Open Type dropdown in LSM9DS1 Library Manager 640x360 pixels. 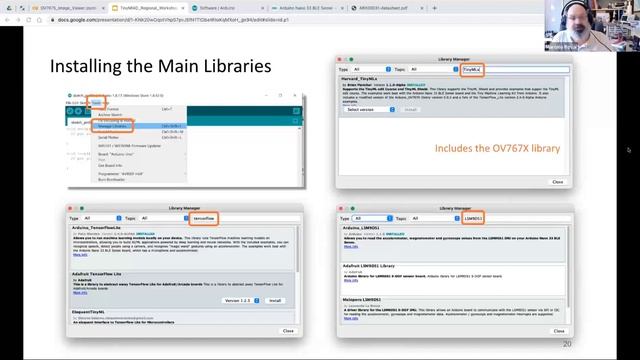point(373,218)
